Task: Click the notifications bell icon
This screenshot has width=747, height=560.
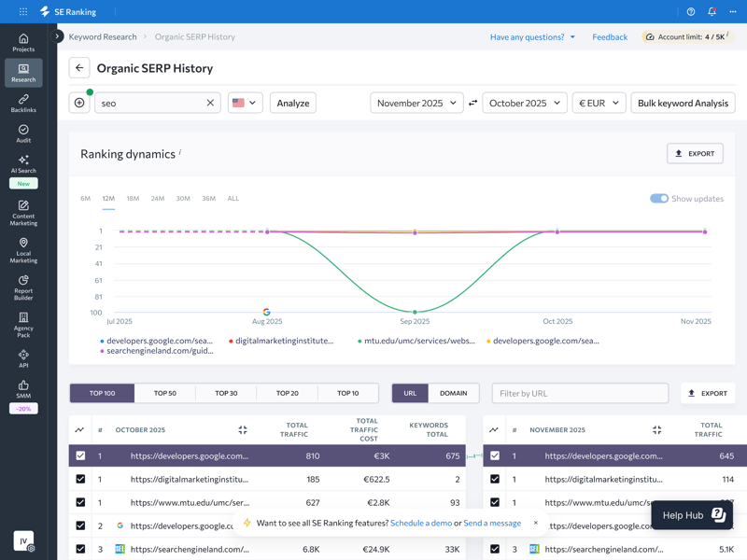Action: pyautogui.click(x=712, y=12)
